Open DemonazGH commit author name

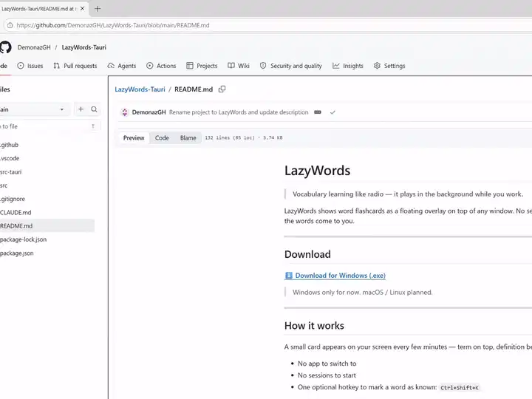click(x=149, y=112)
